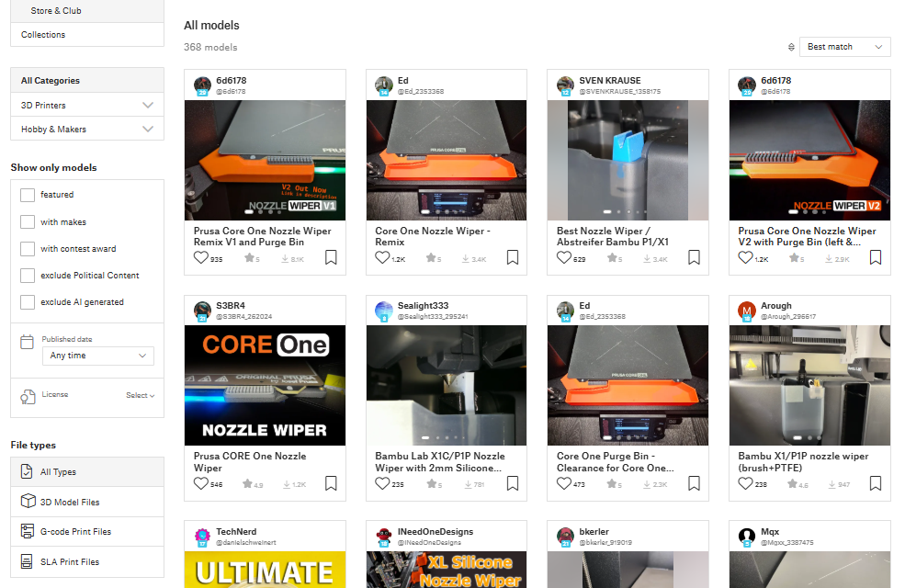The width and height of the screenshot is (905, 588).
Task: Open Arough's profile avatar
Action: coord(747,311)
